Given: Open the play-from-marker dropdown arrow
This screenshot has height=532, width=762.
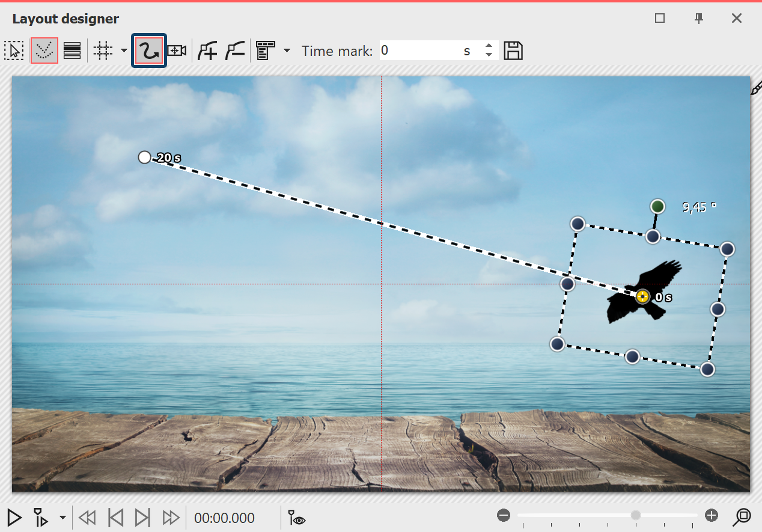Looking at the screenshot, I should 62,517.
